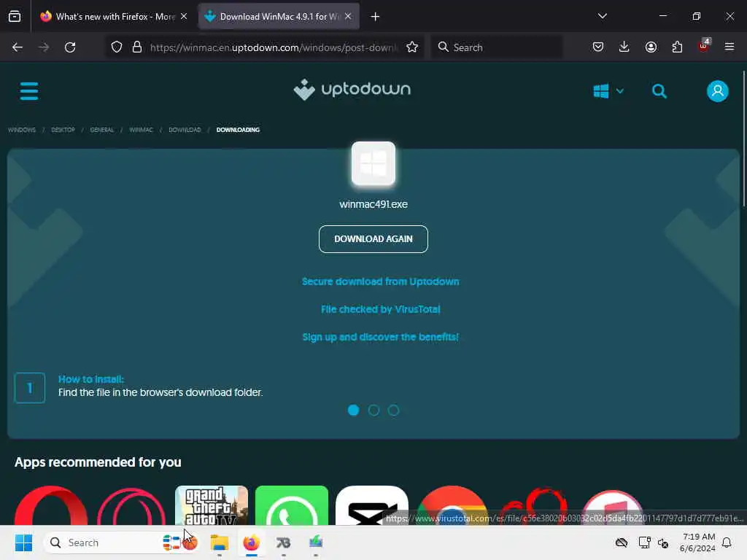Viewport: 747px width, 560px height.
Task: Open the Opera GX recommended app
Action: pos(131,505)
